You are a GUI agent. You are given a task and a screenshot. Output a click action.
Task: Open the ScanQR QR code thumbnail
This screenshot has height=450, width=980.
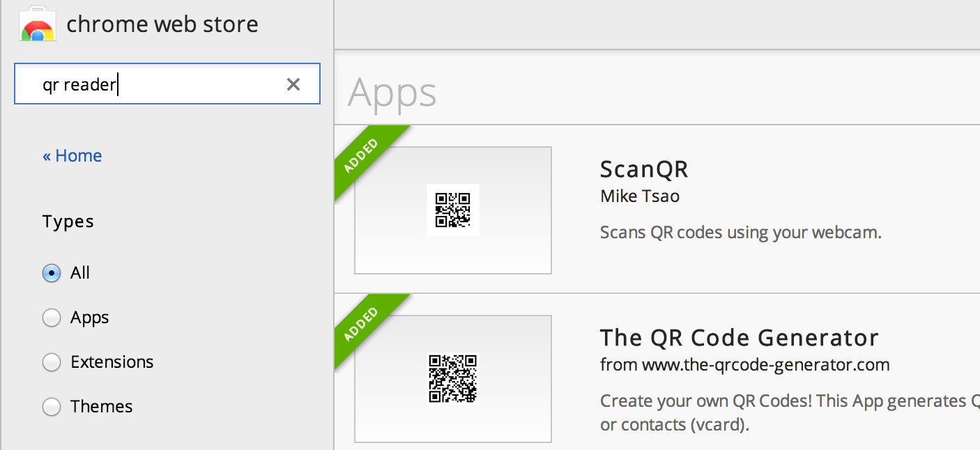(x=453, y=210)
